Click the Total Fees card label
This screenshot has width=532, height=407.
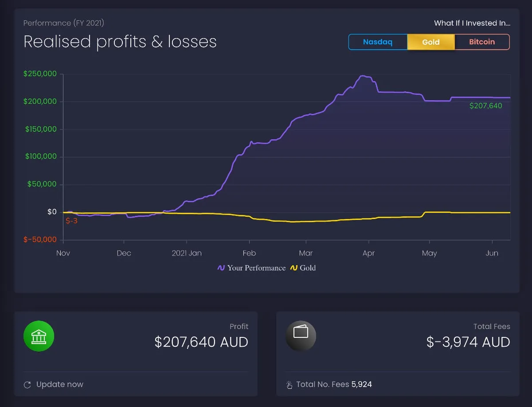(492, 326)
